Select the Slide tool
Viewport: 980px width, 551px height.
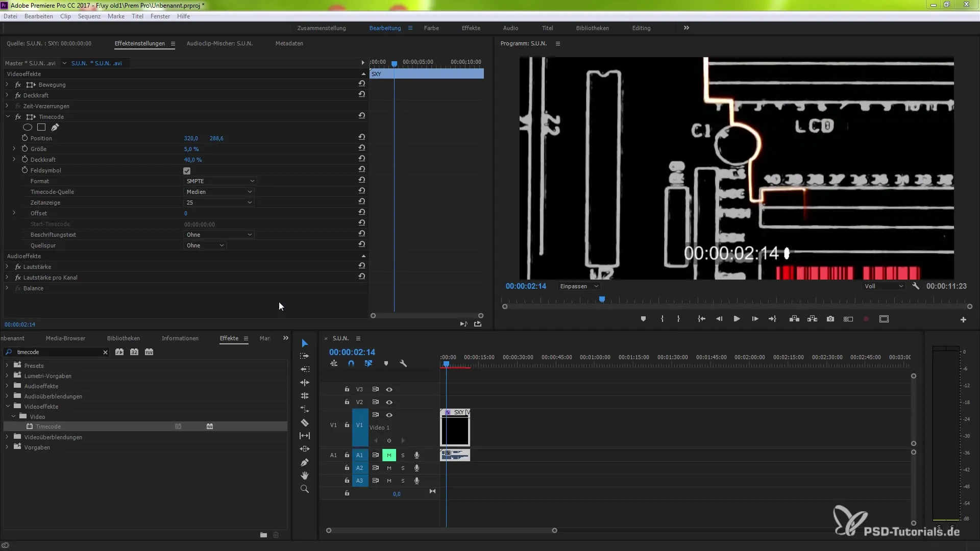(x=305, y=449)
